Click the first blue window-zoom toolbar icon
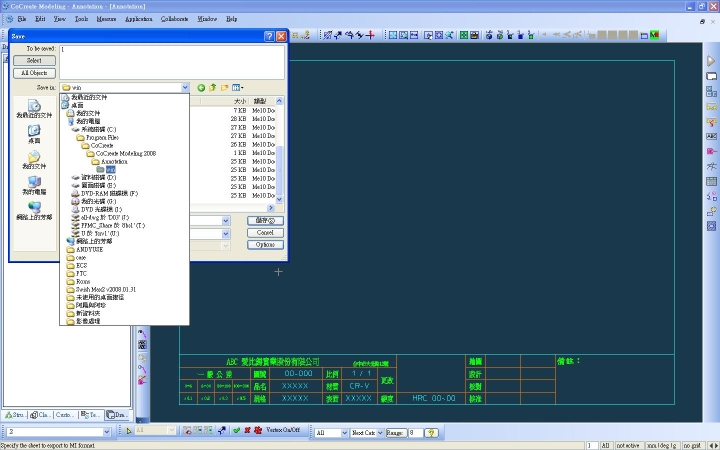This screenshot has height=450, width=720. [393, 35]
